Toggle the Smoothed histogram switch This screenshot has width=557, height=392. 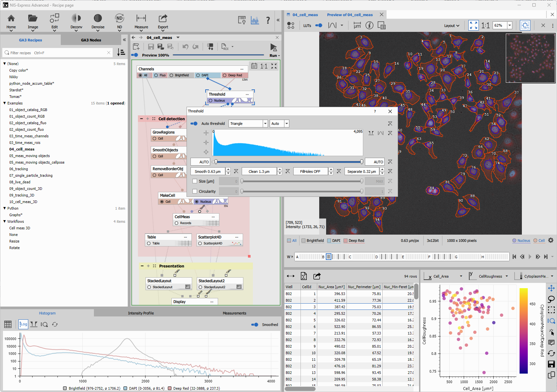pyautogui.click(x=255, y=325)
